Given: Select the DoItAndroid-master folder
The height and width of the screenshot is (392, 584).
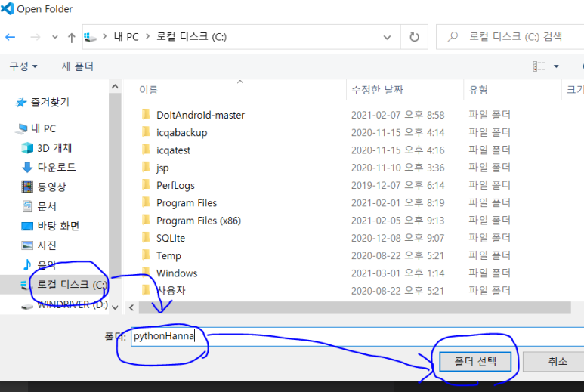Looking at the screenshot, I should coord(200,115).
